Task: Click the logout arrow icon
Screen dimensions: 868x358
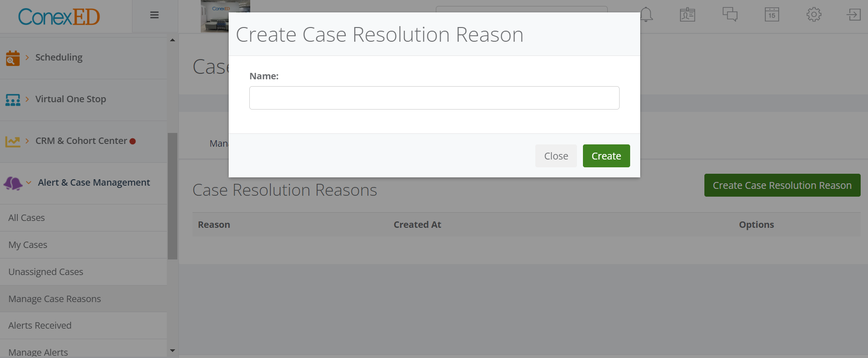Action: [853, 15]
